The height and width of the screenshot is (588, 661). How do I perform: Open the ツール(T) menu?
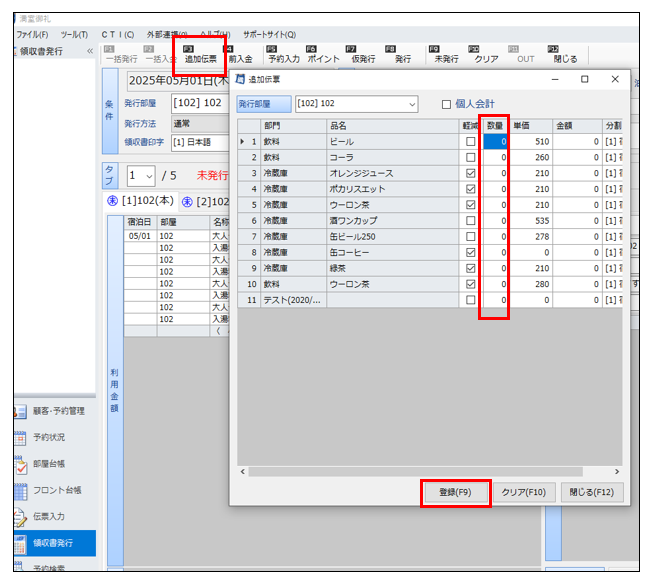[x=73, y=34]
